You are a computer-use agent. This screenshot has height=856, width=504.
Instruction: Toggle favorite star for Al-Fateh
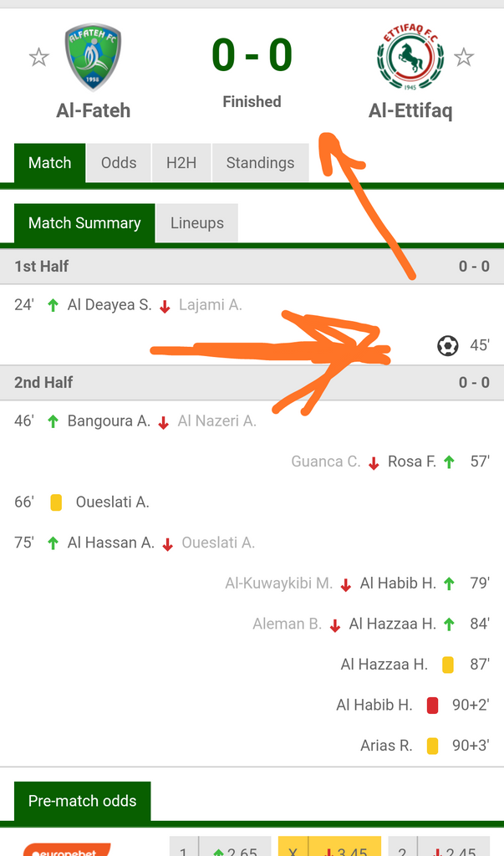click(38, 58)
